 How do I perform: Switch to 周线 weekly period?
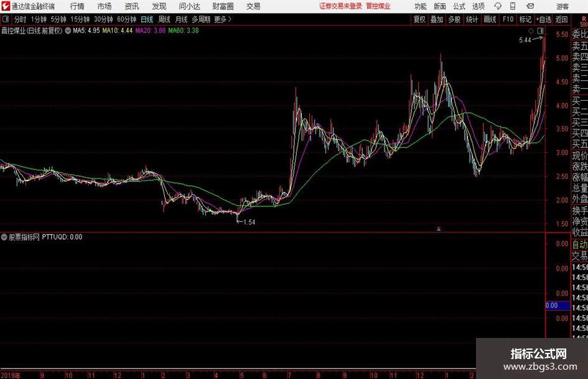click(x=164, y=19)
